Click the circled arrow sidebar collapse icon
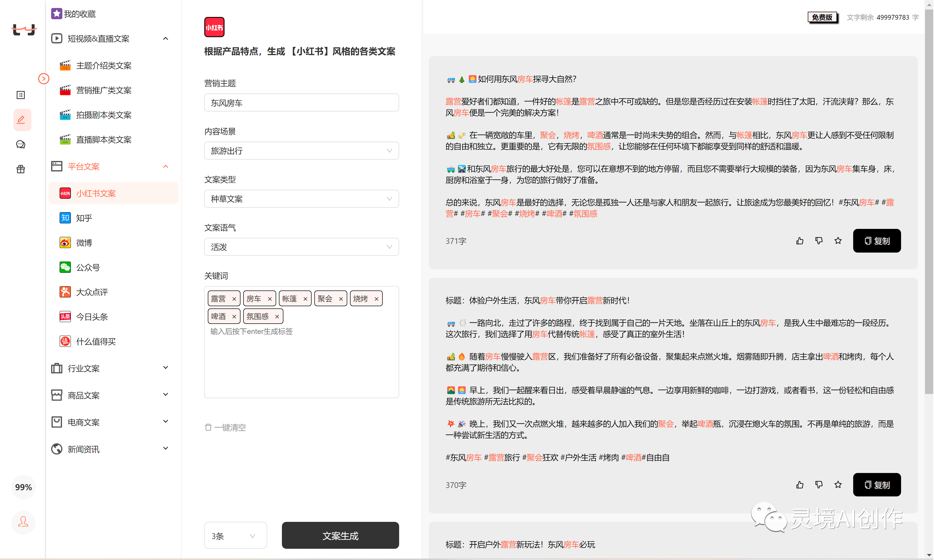Viewport: 934px width, 560px height. 44,79
